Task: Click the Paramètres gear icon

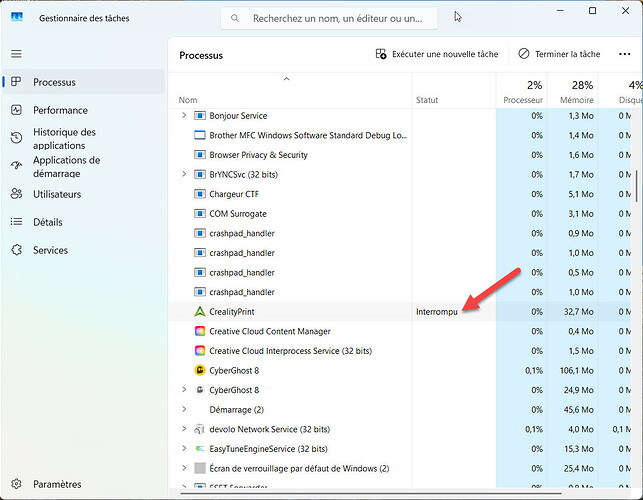Action: point(16,484)
